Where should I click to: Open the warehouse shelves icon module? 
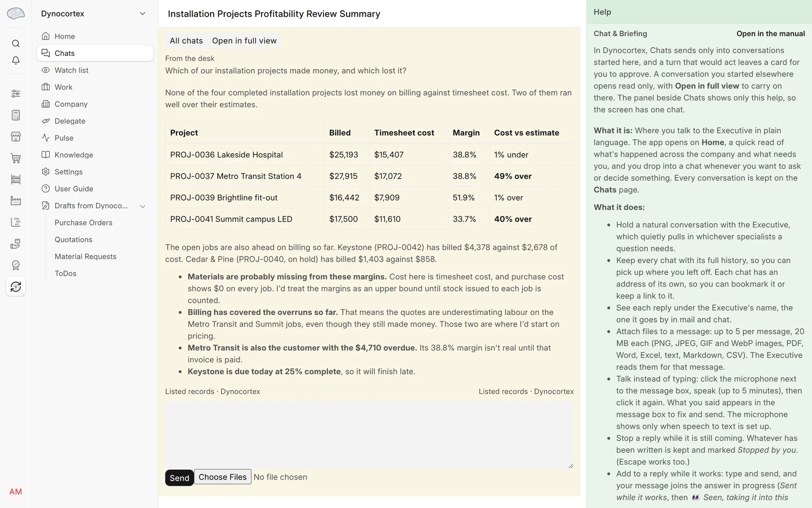pyautogui.click(x=16, y=179)
